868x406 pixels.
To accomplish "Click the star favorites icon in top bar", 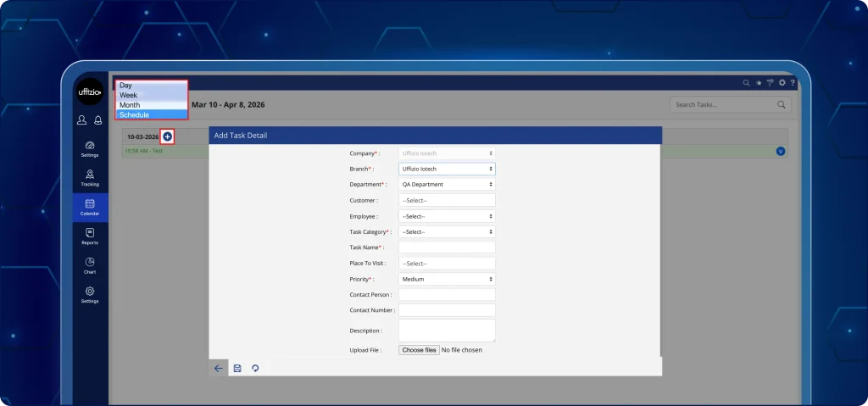I will point(757,83).
